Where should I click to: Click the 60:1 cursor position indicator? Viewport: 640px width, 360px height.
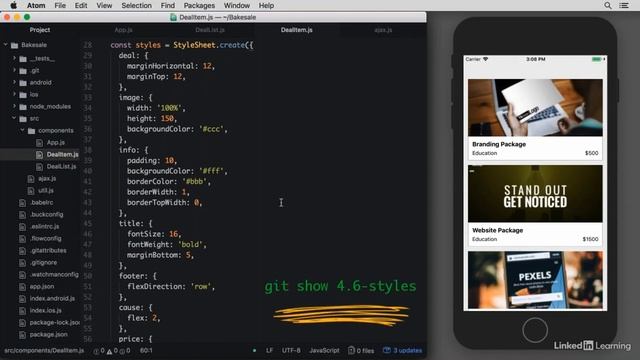click(x=146, y=351)
